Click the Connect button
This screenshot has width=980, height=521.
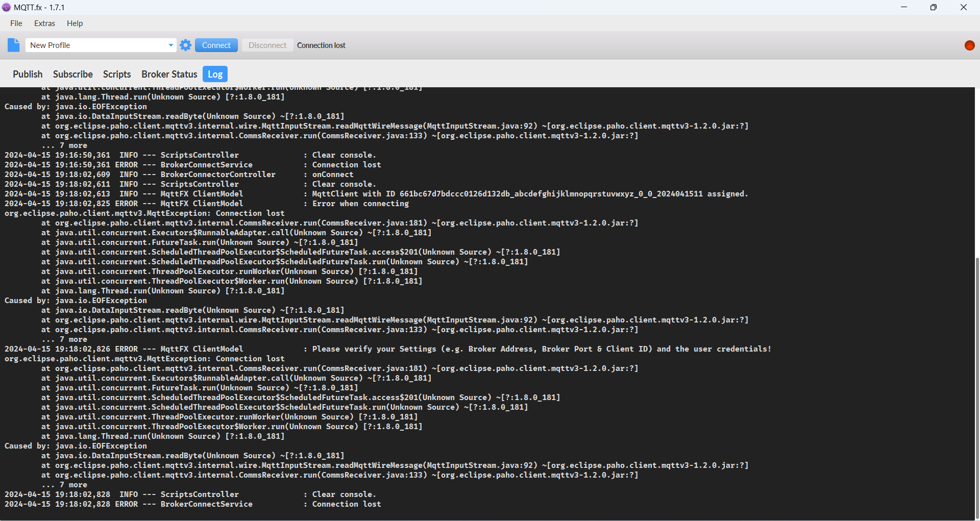point(216,45)
